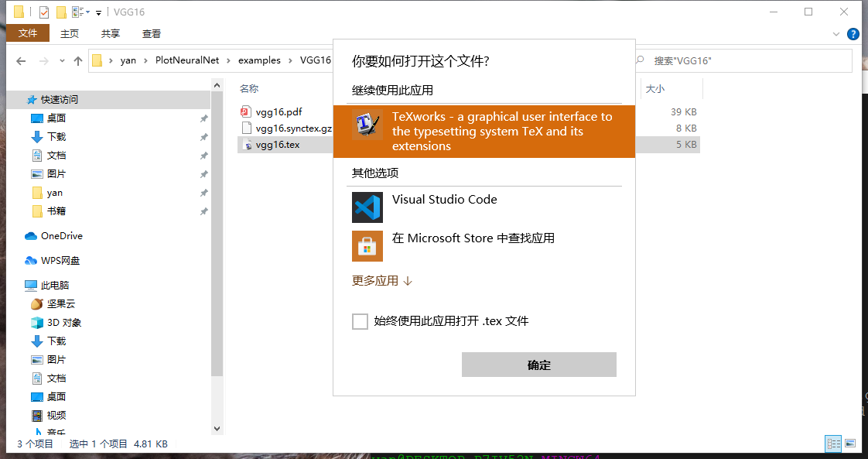The width and height of the screenshot is (868, 459).
Task: Click navigation pane scrollbar down arrow
Action: [x=217, y=429]
